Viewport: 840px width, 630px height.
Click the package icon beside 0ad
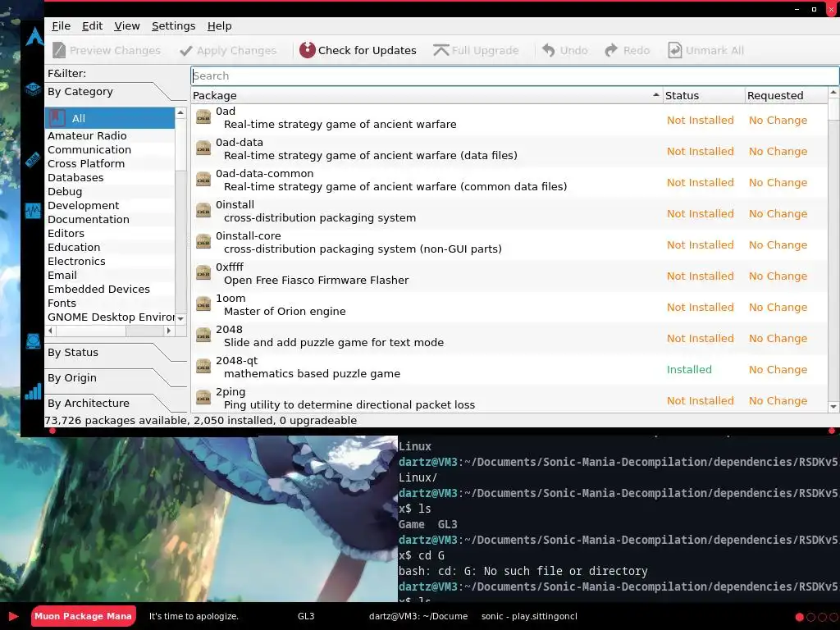coord(203,117)
